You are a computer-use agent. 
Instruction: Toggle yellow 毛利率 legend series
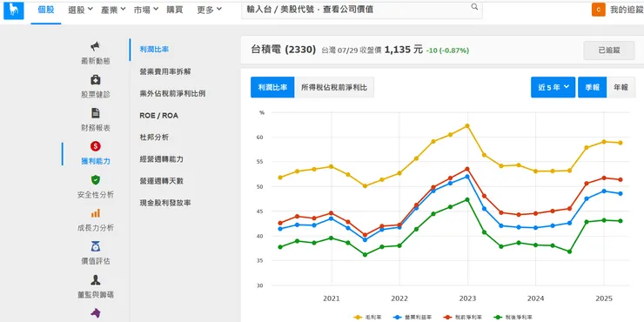[x=368, y=317]
